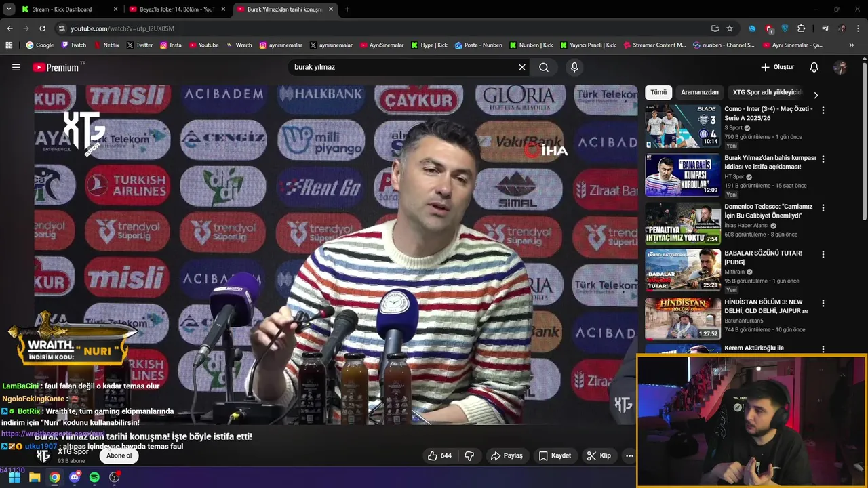Play the Como - Inter thumbnail
The width and height of the screenshot is (868, 488).
tap(682, 126)
